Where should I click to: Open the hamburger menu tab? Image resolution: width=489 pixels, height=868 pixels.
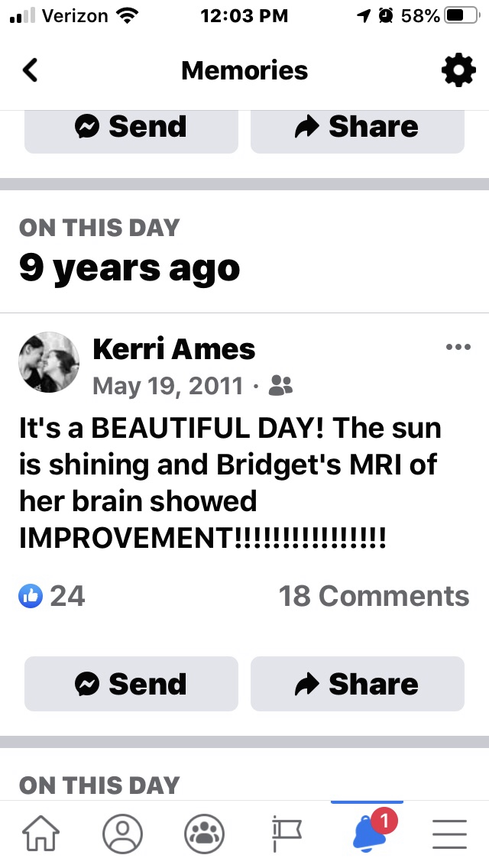click(x=449, y=834)
